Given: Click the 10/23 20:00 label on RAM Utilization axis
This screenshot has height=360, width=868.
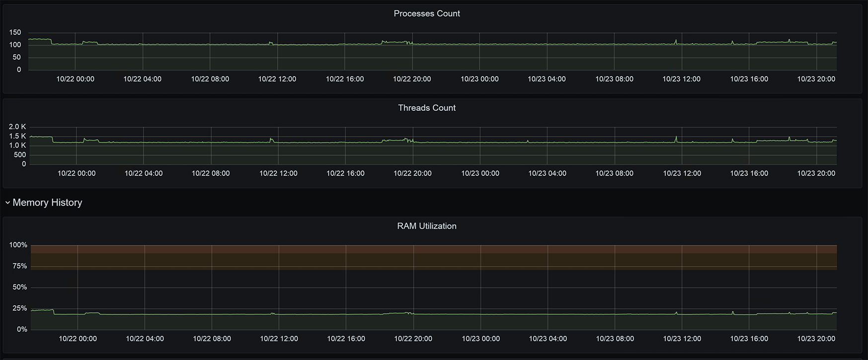Looking at the screenshot, I should click(816, 339).
